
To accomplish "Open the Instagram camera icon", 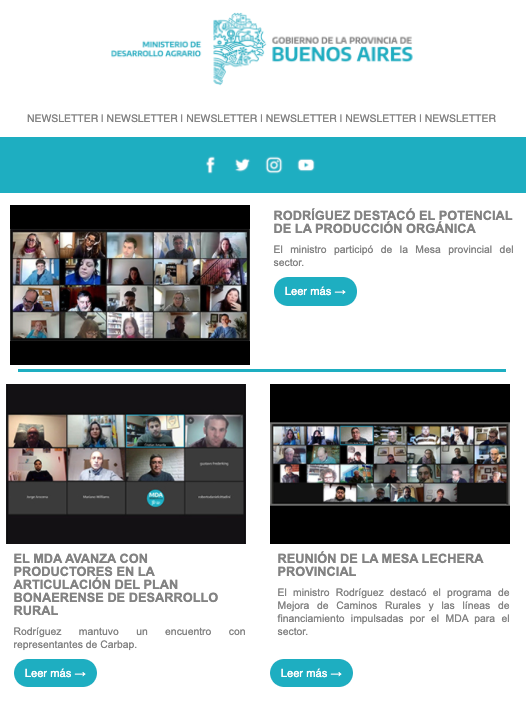I will point(274,165).
